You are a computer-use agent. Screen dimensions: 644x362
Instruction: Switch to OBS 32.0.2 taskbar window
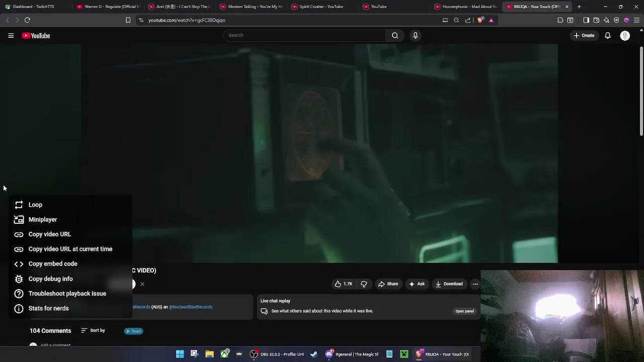(277, 354)
